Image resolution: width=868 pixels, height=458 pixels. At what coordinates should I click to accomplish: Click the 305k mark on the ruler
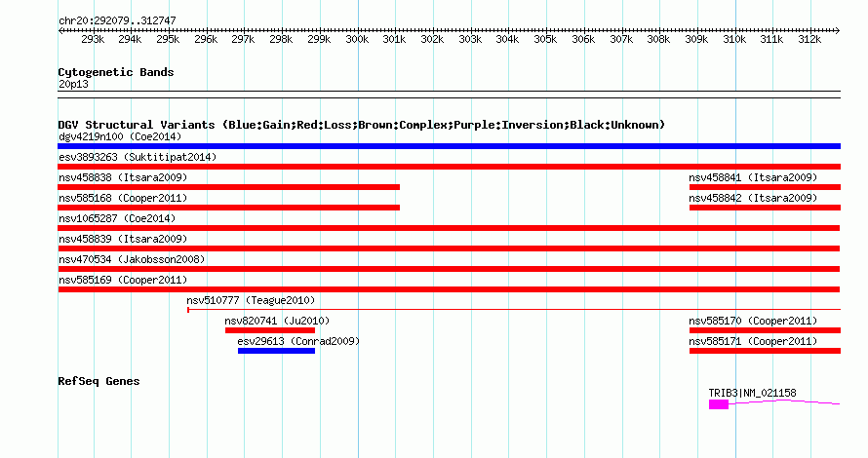[545, 39]
